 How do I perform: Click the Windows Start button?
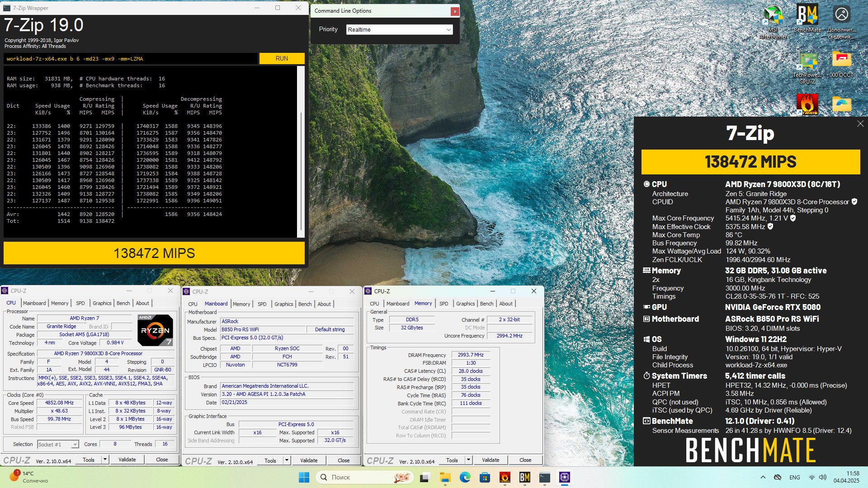(304, 477)
